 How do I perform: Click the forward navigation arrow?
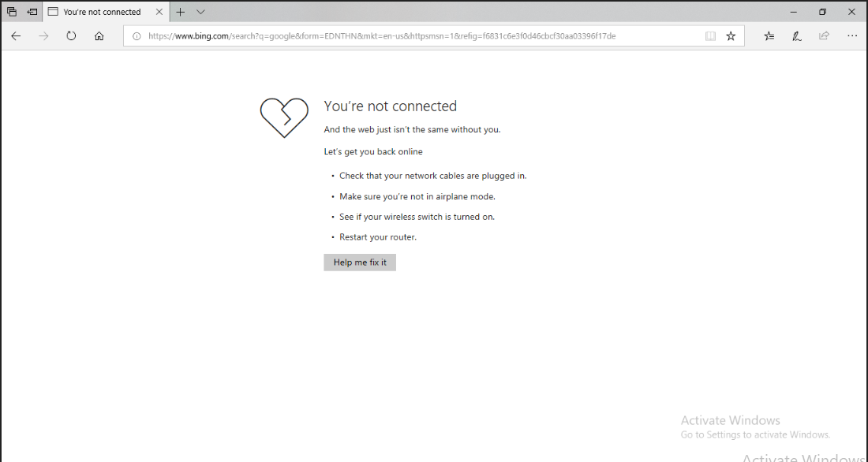[43, 35]
